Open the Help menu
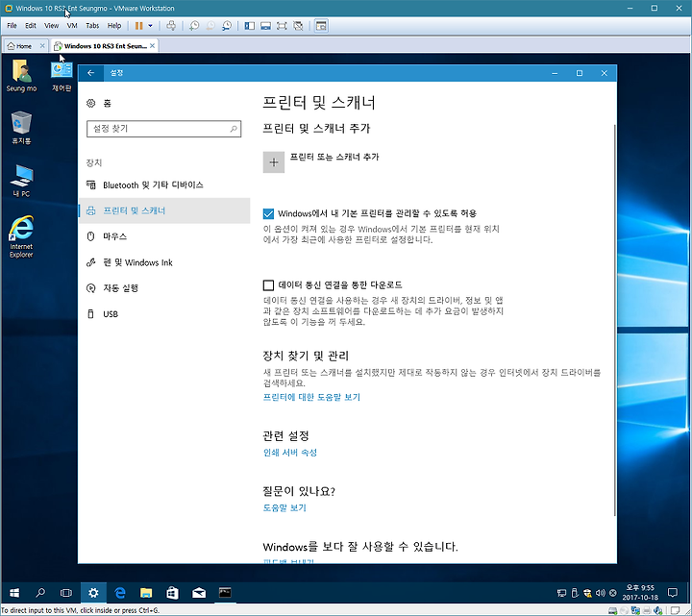This screenshot has width=692, height=616. tap(114, 26)
